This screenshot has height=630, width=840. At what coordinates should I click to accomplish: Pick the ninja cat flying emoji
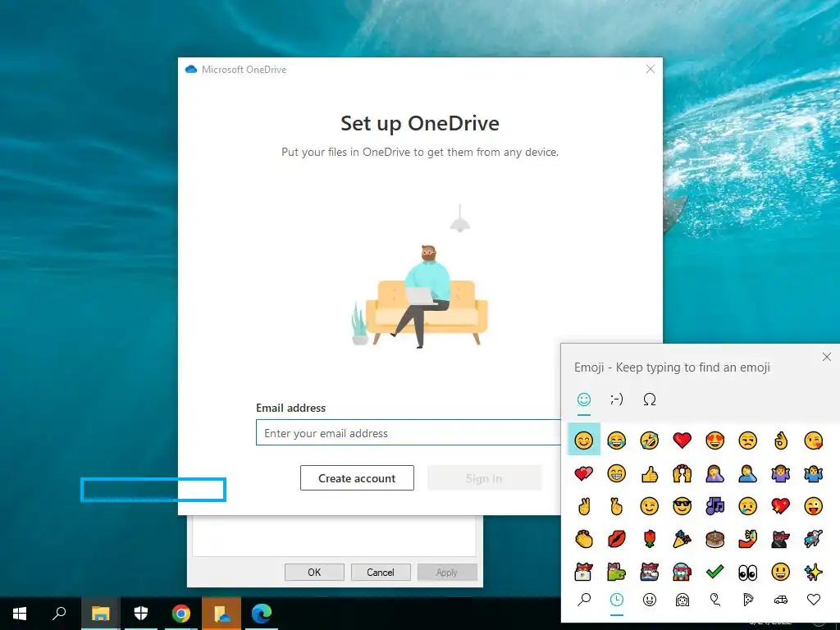click(x=813, y=539)
